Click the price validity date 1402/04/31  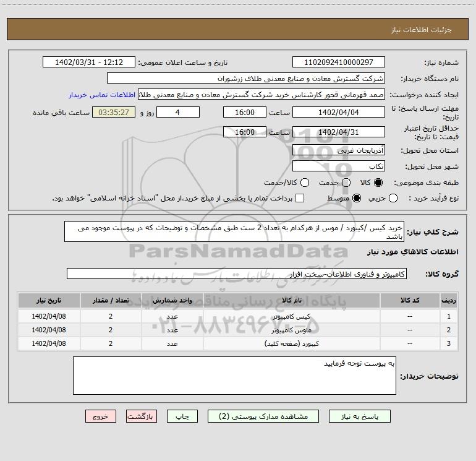click(339, 132)
